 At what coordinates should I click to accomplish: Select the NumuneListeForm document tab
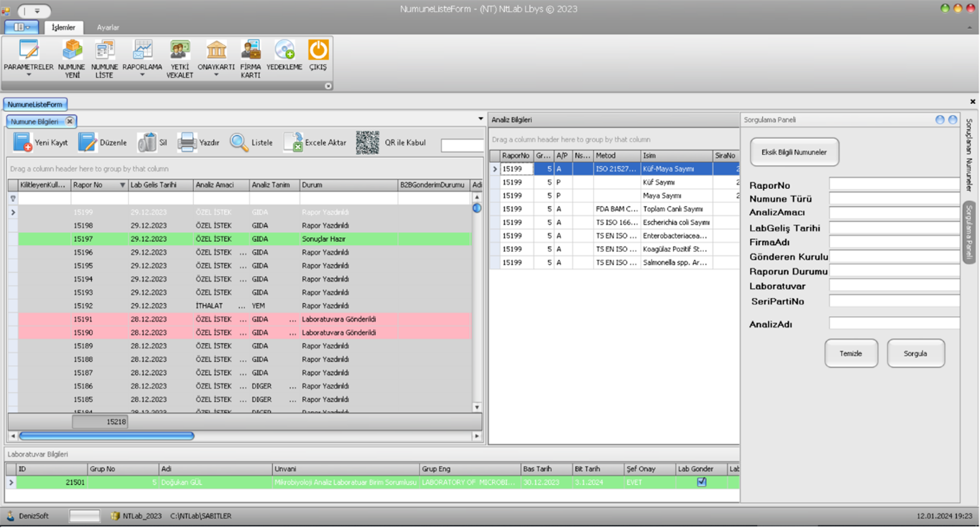[35, 104]
